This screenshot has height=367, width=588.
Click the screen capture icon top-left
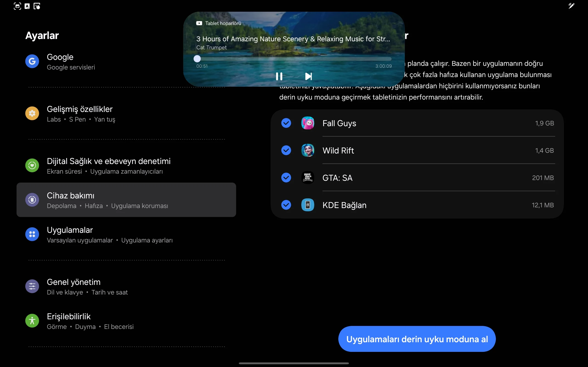coord(17,6)
